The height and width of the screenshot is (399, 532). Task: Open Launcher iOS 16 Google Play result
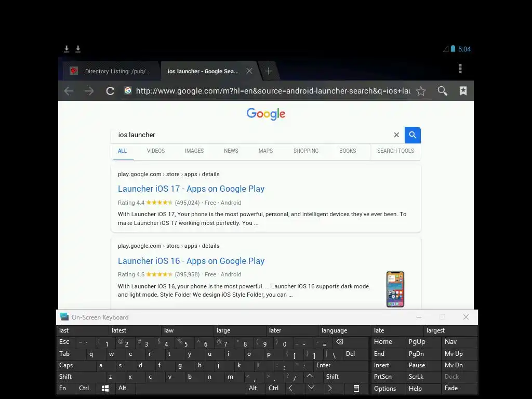pos(191,261)
